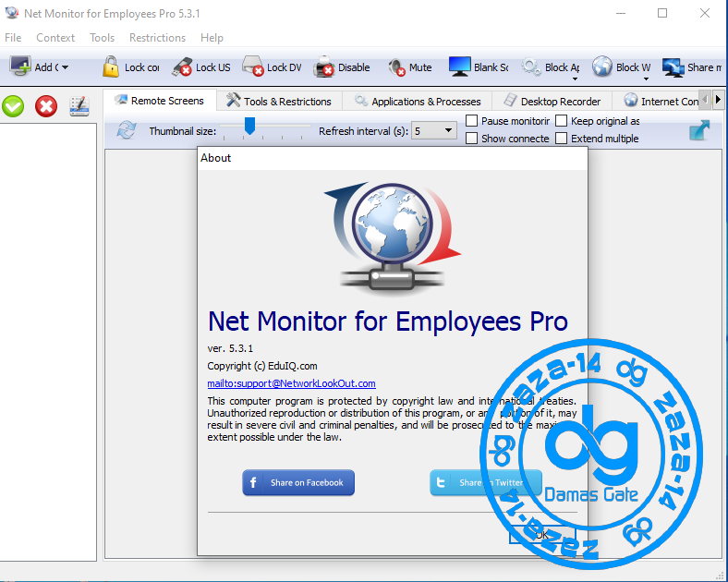Click the "ver. 5.3.1" text
The width and height of the screenshot is (728, 582).
pos(230,348)
